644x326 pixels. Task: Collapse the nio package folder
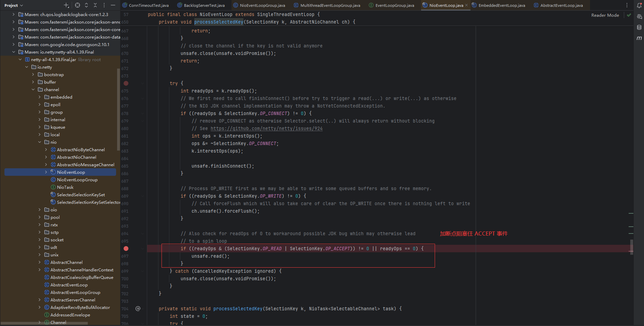tap(40, 142)
